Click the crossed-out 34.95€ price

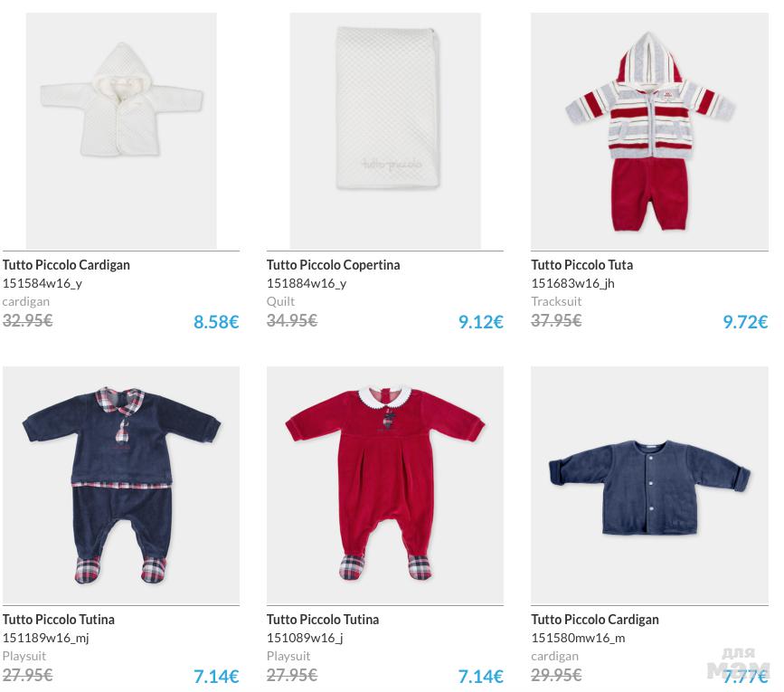coord(291,320)
